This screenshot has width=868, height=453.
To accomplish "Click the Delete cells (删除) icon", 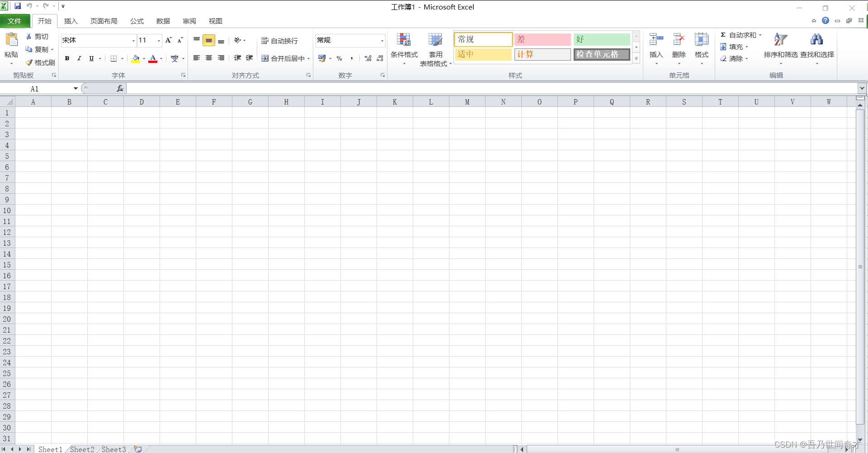I will (x=679, y=40).
